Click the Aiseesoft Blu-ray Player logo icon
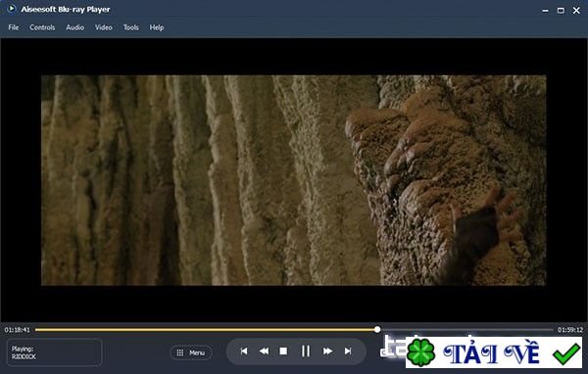The image size is (588, 374). pyautogui.click(x=12, y=8)
